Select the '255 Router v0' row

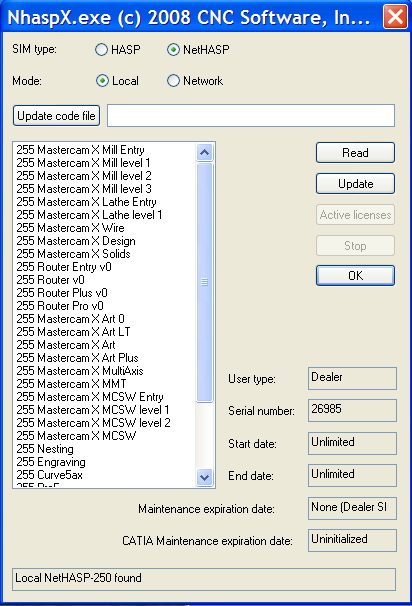pos(104,280)
